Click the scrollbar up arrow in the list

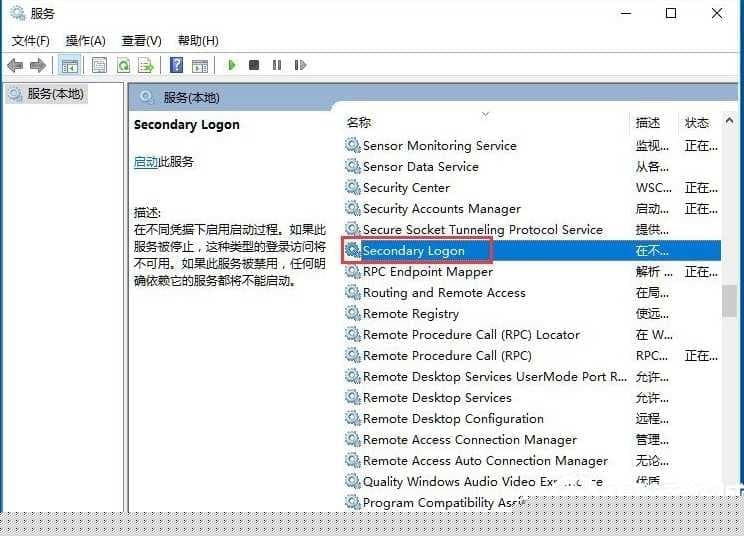click(x=729, y=120)
